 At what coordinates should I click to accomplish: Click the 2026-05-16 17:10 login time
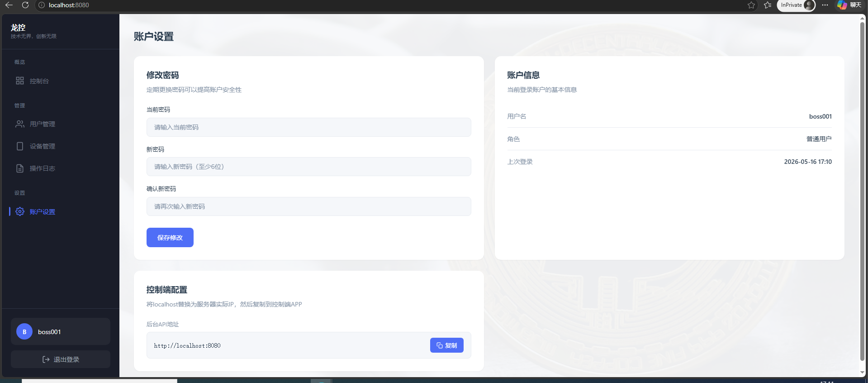808,162
